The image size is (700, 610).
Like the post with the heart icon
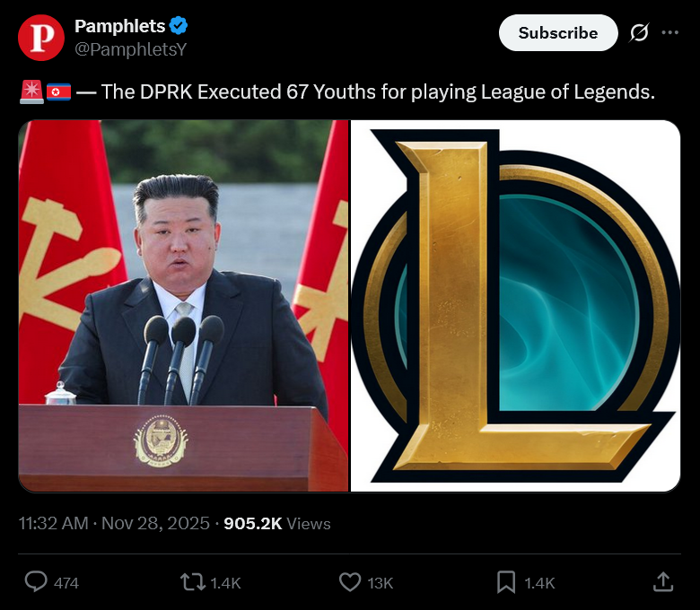click(350, 582)
